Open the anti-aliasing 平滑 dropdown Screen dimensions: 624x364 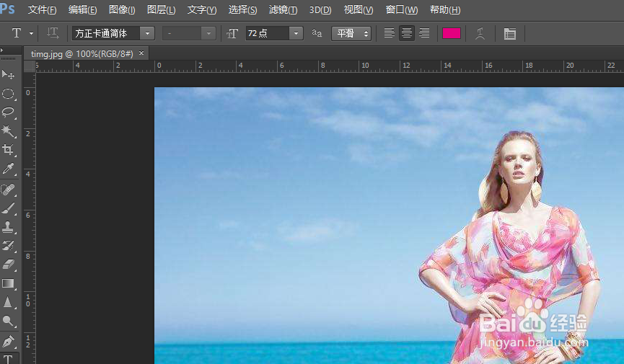click(351, 33)
